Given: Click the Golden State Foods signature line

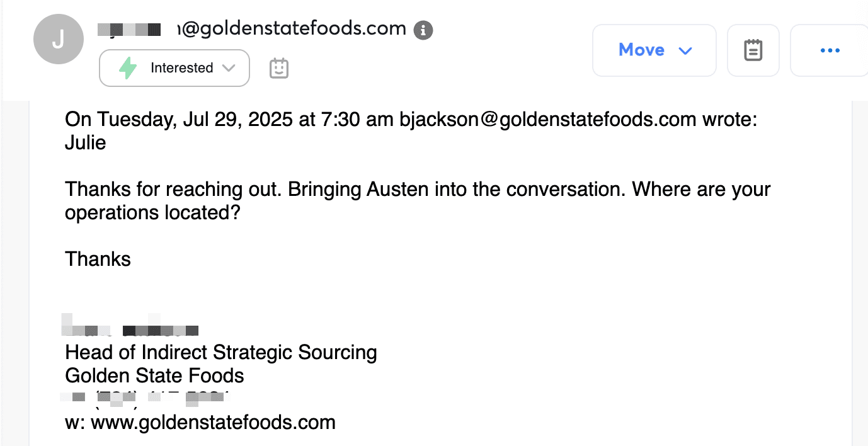Looking at the screenshot, I should click(154, 376).
